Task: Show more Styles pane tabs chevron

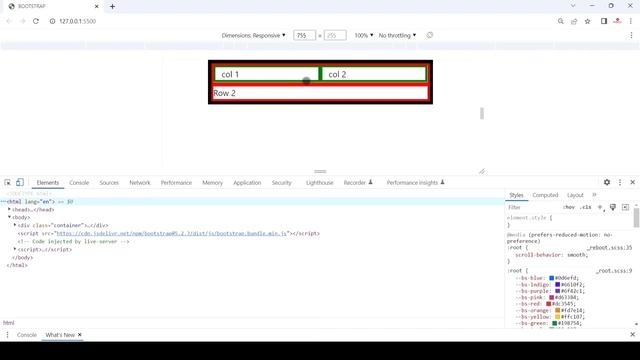Action: point(594,195)
